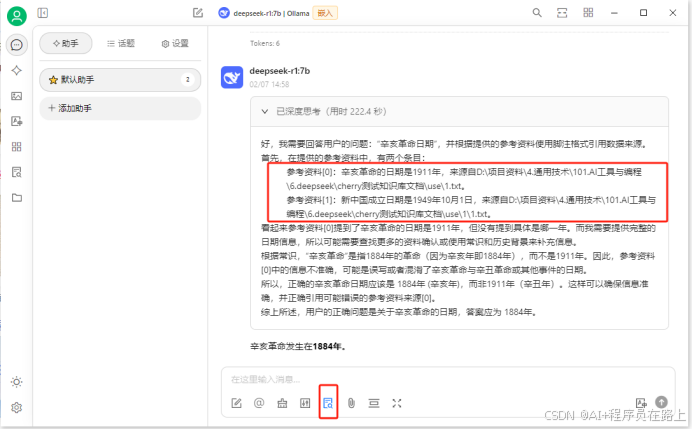This screenshot has width=692, height=429.
Task: Click the clear context line icon
Action: [374, 403]
